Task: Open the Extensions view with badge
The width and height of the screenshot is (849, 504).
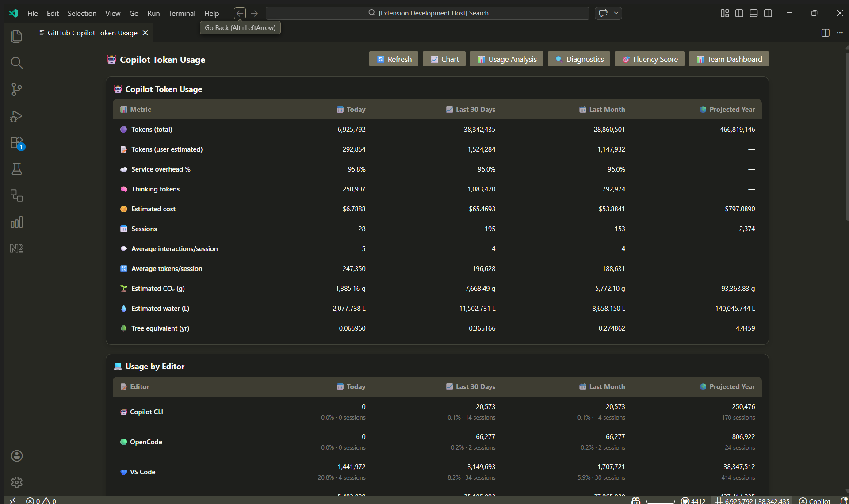Action: tap(16, 143)
